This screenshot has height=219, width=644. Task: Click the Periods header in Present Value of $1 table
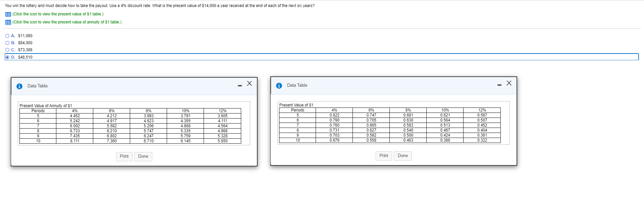pos(298,110)
